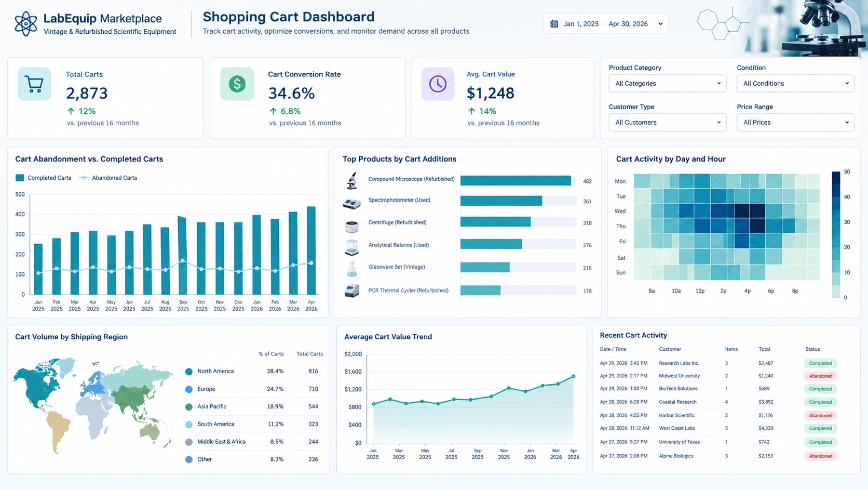Screen dimensions: 868x489
Task: Click the Glassware Set count 215
Action: click(587, 268)
